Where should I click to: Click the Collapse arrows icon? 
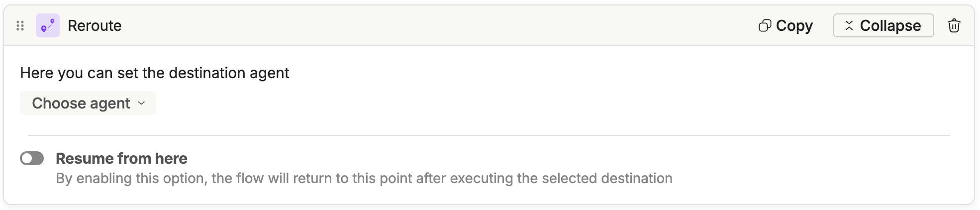(x=849, y=26)
